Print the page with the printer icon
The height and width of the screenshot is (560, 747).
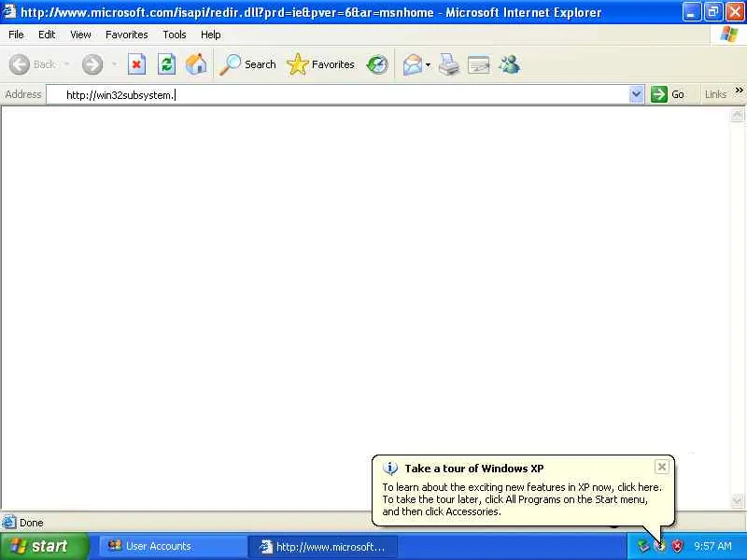point(449,64)
